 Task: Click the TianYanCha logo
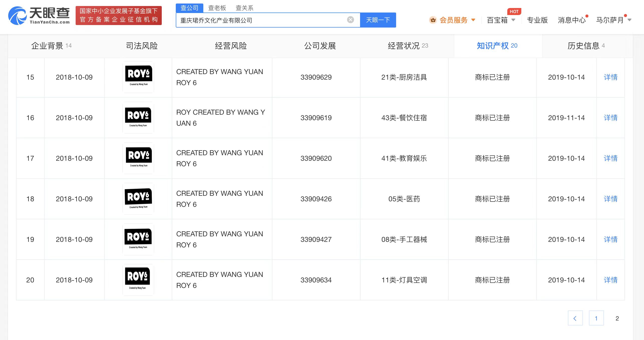(x=39, y=16)
